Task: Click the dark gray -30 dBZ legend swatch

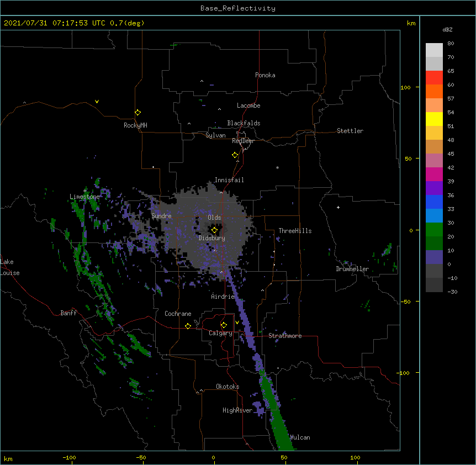Action: [x=434, y=285]
